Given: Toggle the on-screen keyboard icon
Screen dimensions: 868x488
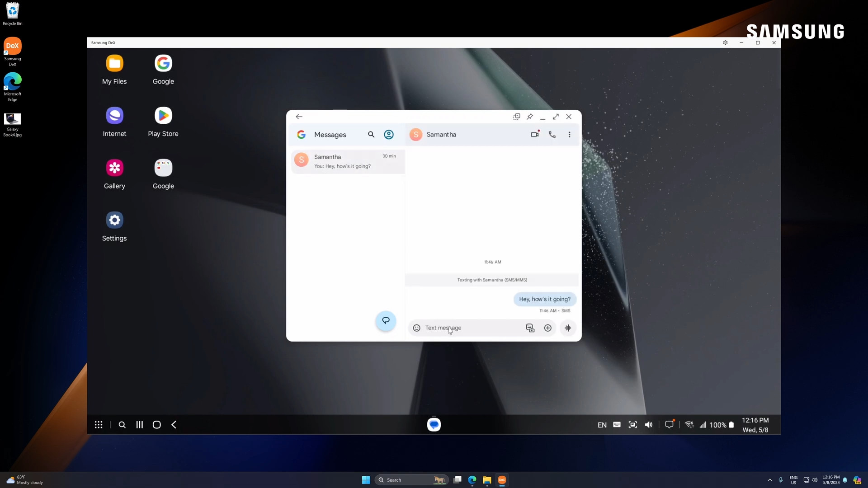Looking at the screenshot, I should pos(617,425).
